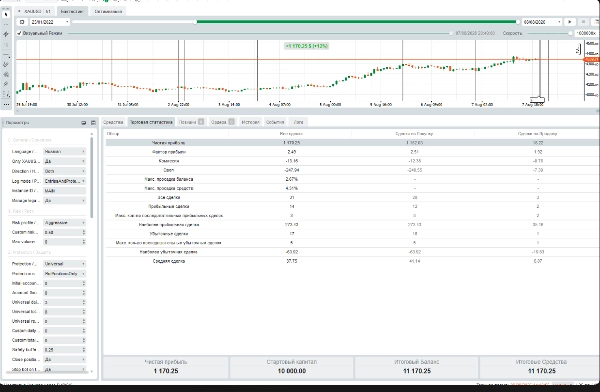
Task: Open the Direction dropdown
Action: tap(64, 171)
